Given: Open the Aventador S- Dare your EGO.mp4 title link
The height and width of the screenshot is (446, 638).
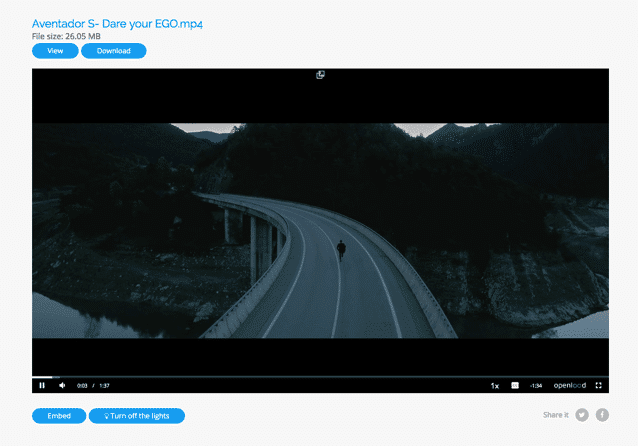Looking at the screenshot, I should click(117, 24).
